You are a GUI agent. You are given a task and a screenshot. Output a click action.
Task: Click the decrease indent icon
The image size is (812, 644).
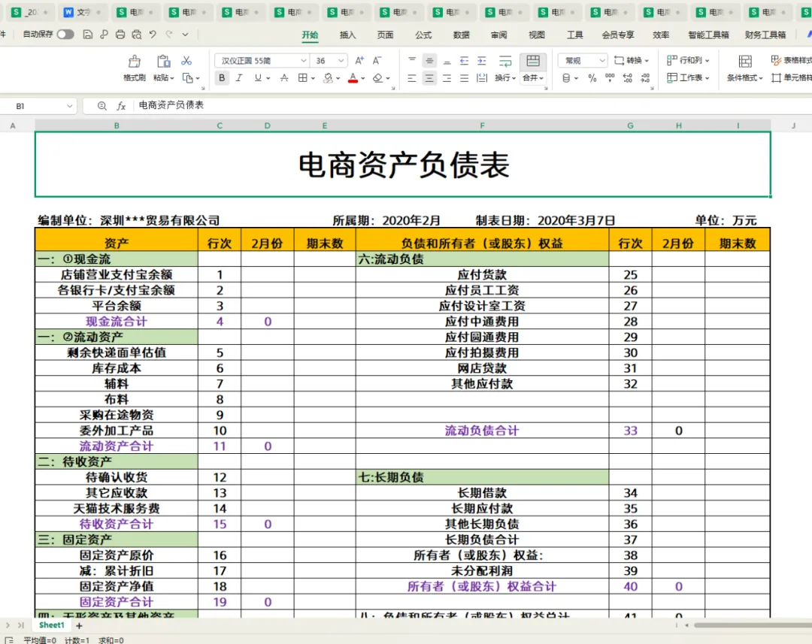click(465, 61)
